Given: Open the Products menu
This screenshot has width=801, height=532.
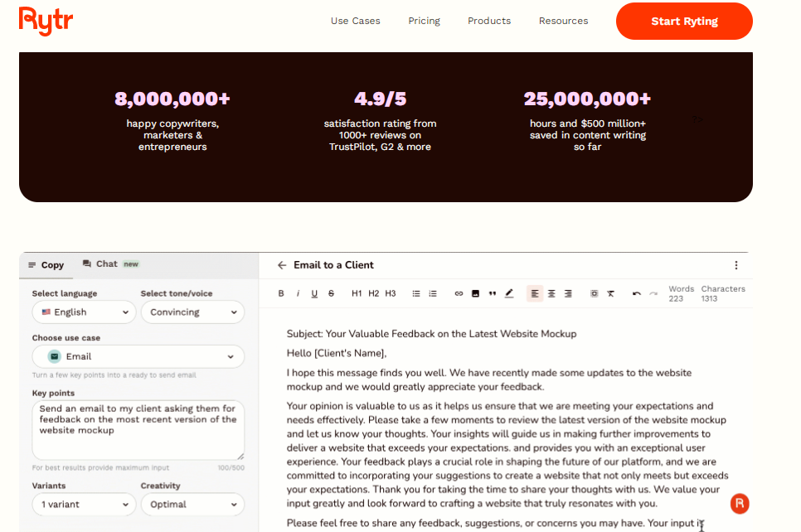Looking at the screenshot, I should point(489,21).
